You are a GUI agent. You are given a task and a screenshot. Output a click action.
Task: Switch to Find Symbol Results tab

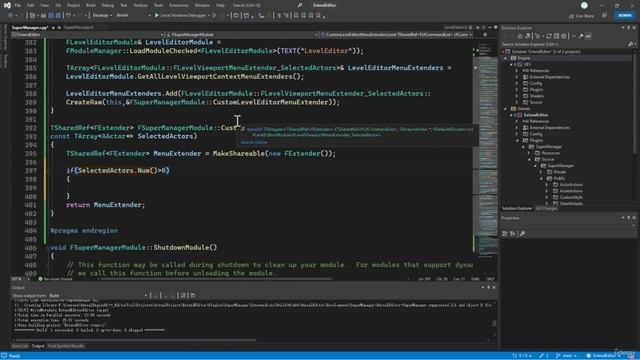[x=66, y=346]
